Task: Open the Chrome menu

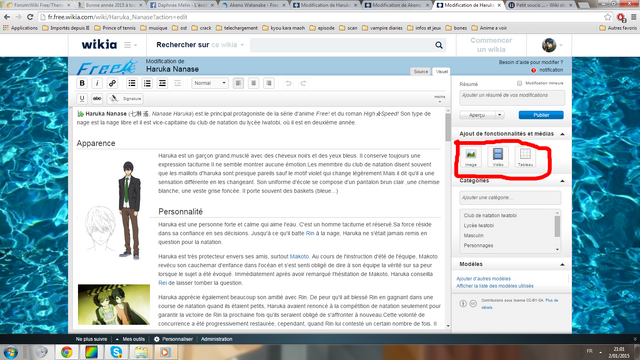Action: tap(633, 17)
